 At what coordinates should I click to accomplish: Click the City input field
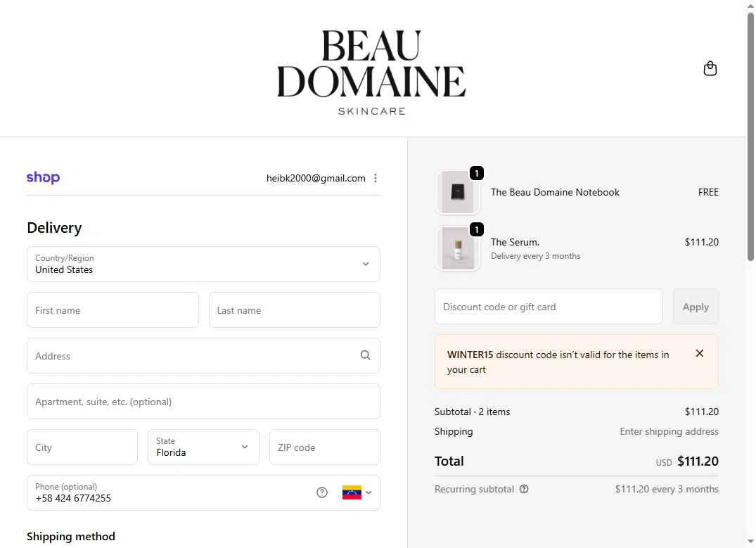[82, 447]
